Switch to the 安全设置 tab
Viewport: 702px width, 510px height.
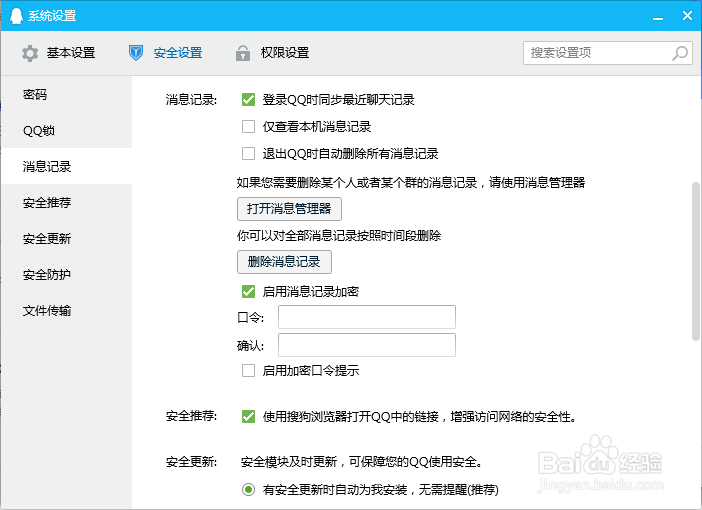[x=165, y=53]
